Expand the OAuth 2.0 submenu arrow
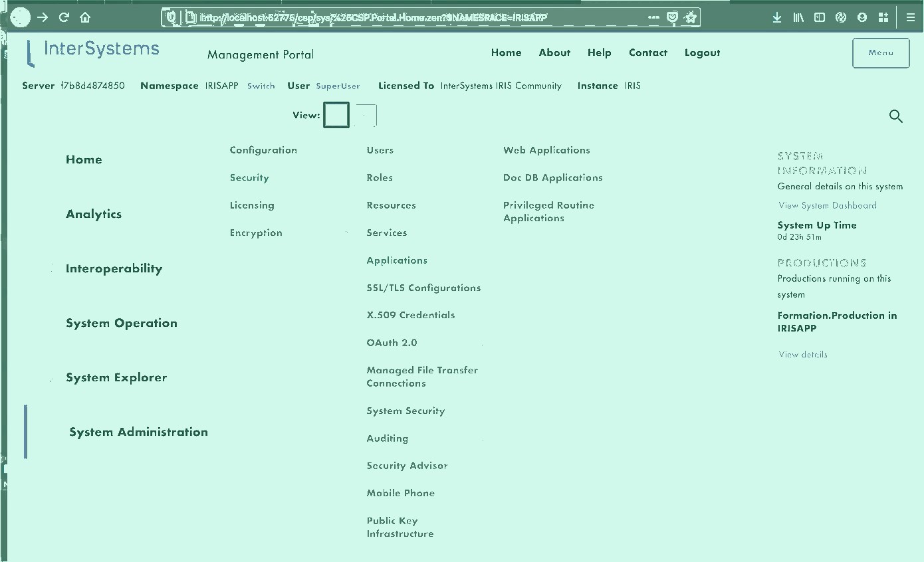924x562 pixels. click(x=481, y=343)
